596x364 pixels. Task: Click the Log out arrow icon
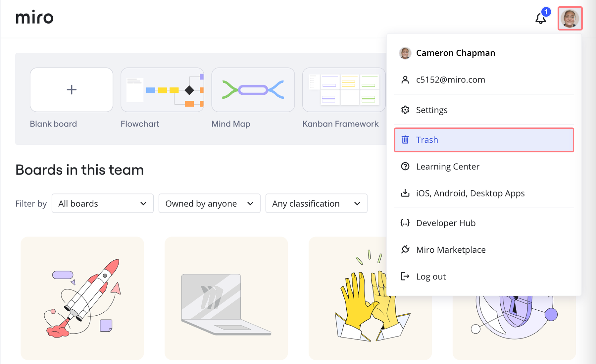pos(405,276)
